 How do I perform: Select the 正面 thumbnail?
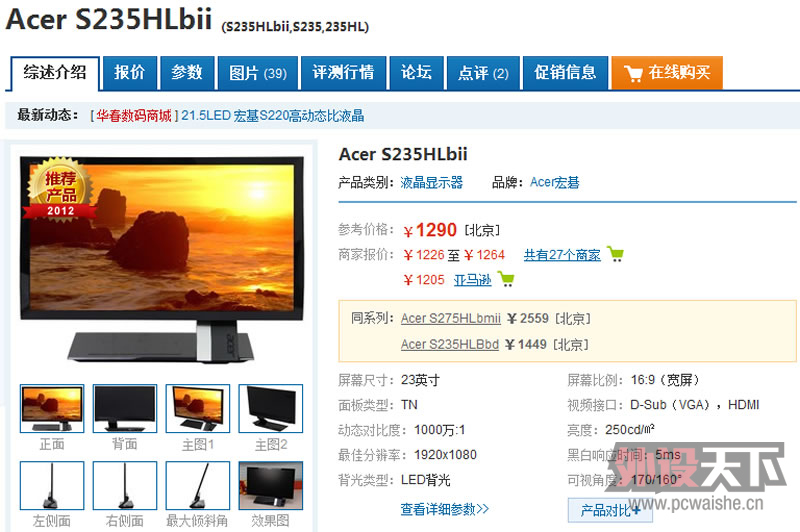click(52, 409)
